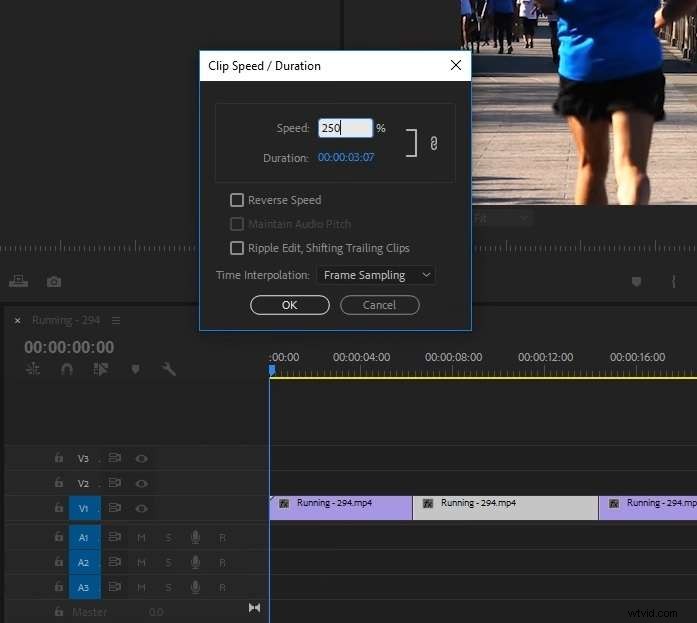Enable voice-over record on track A1

pos(195,537)
